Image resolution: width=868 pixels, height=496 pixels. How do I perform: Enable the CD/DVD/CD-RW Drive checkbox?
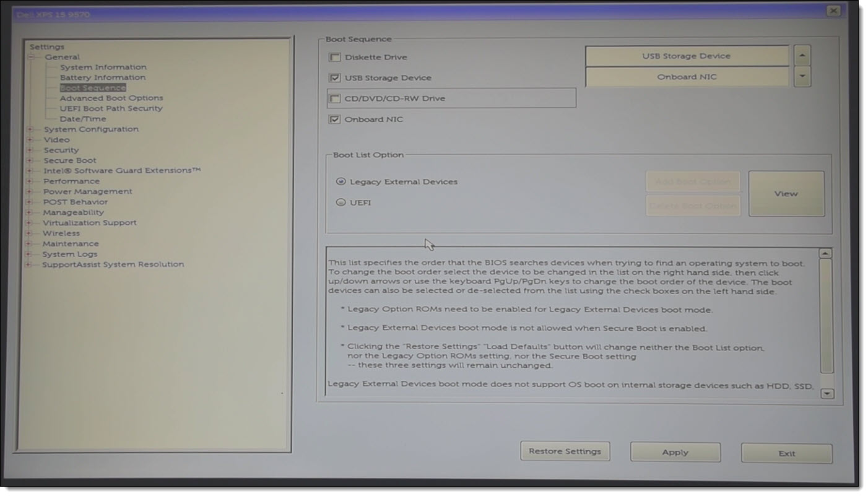pos(335,98)
